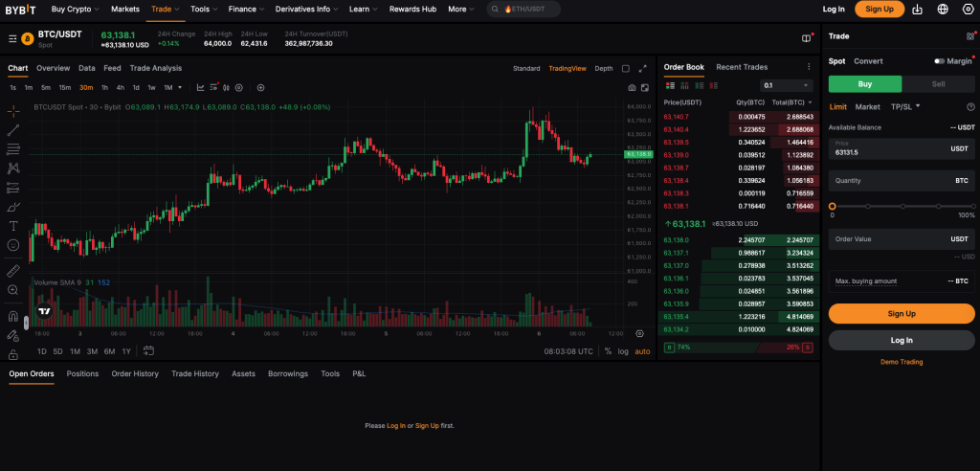Select the Buy side toggle
Image resolution: width=980 pixels, height=471 pixels.
point(865,84)
